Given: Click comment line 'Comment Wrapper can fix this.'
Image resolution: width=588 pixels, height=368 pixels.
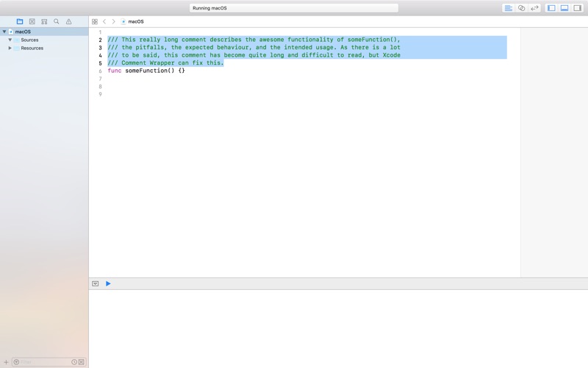Looking at the screenshot, I should coord(165,63).
